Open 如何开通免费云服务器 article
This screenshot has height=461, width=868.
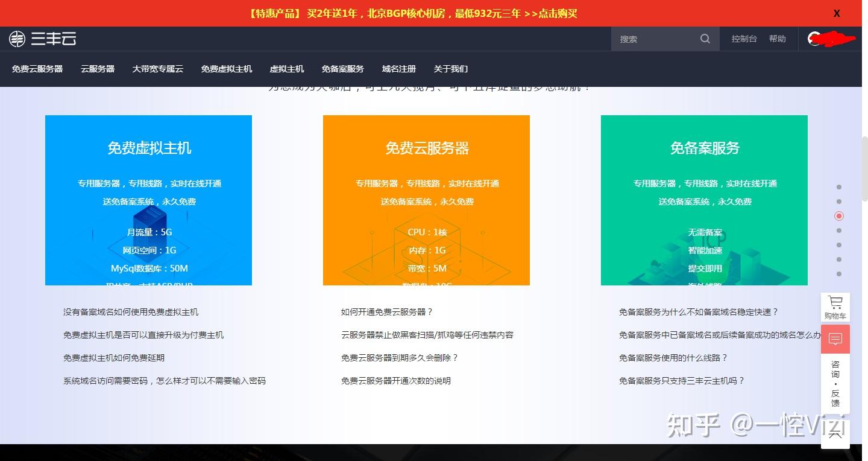(x=387, y=312)
